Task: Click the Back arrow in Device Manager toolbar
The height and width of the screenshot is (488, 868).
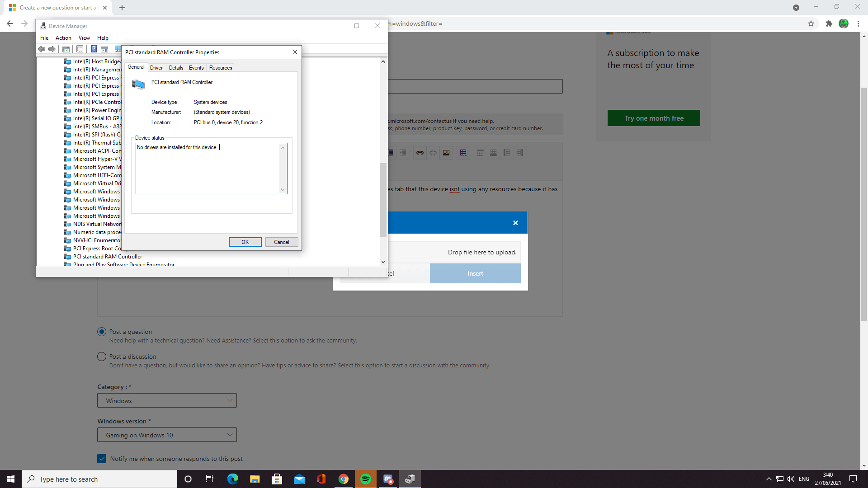Action: click(x=42, y=49)
